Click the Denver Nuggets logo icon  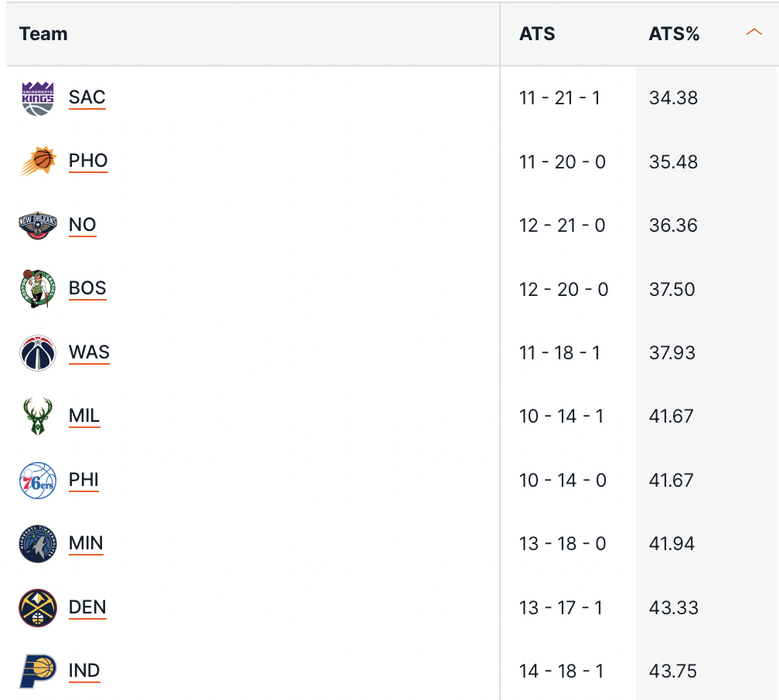(x=37, y=608)
